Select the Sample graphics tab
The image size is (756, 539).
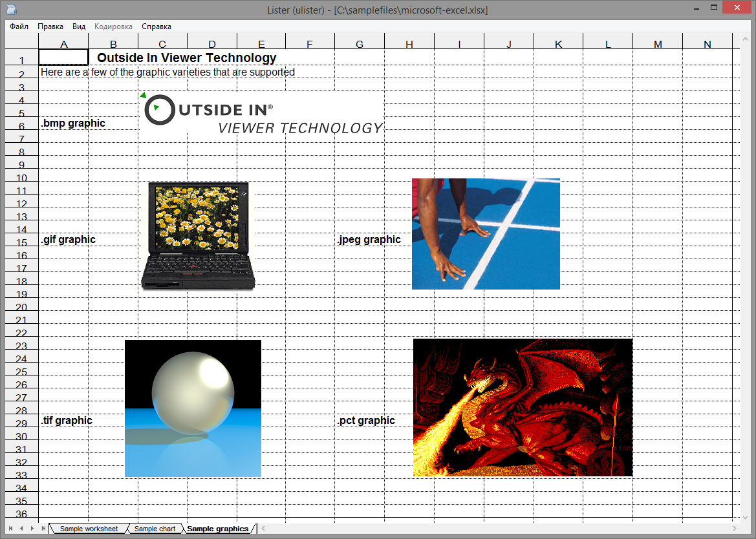coord(217,529)
